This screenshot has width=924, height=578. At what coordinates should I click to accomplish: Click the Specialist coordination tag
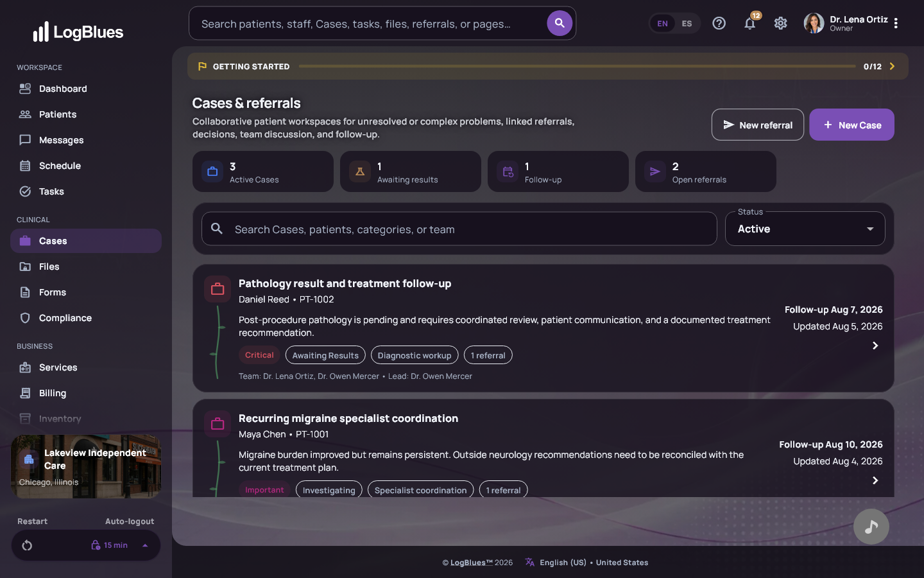point(421,490)
